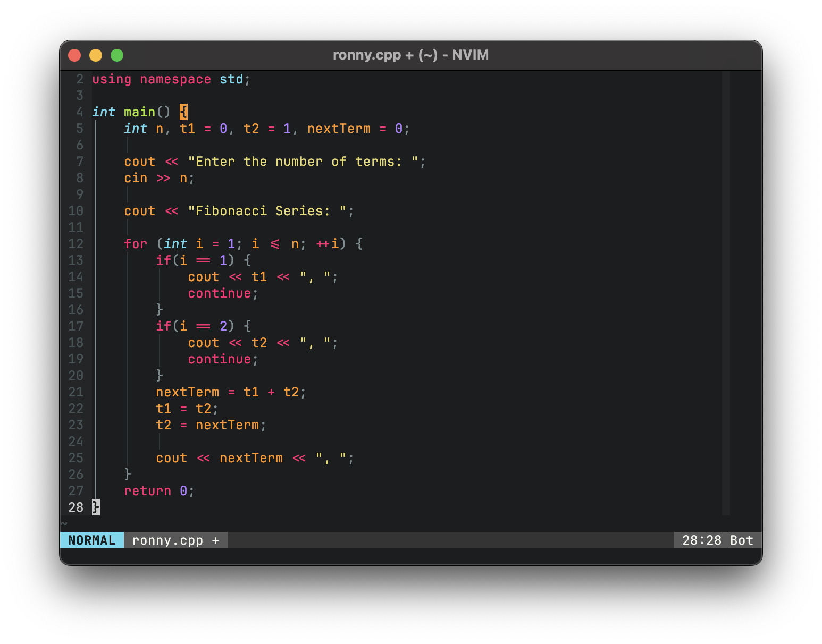Click 'if(i == 2)' condition on line 17
The width and height of the screenshot is (822, 644).
pyautogui.click(x=195, y=326)
